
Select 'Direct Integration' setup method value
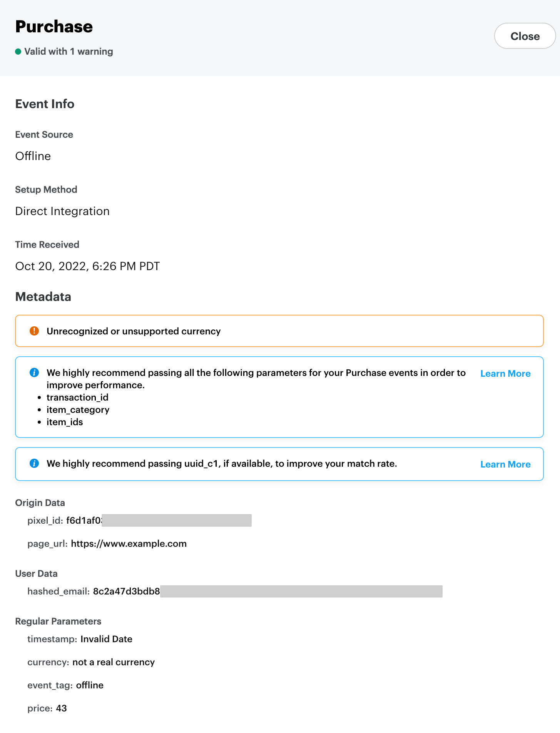click(62, 211)
